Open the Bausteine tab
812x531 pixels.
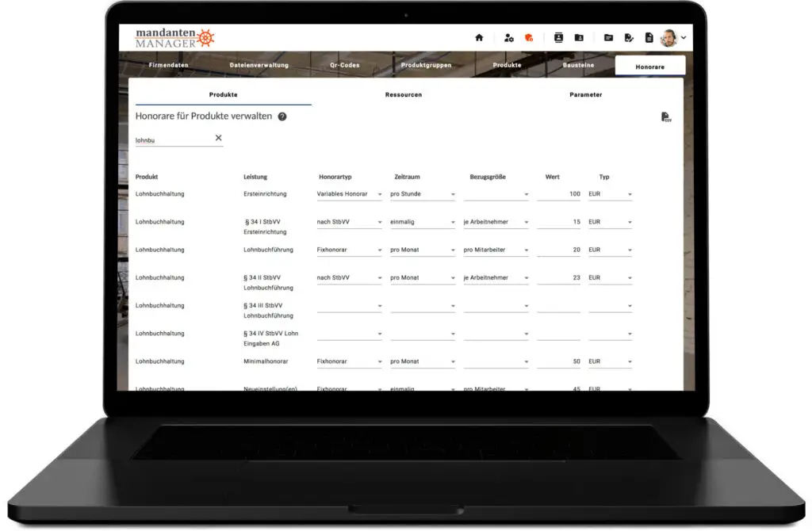(578, 65)
